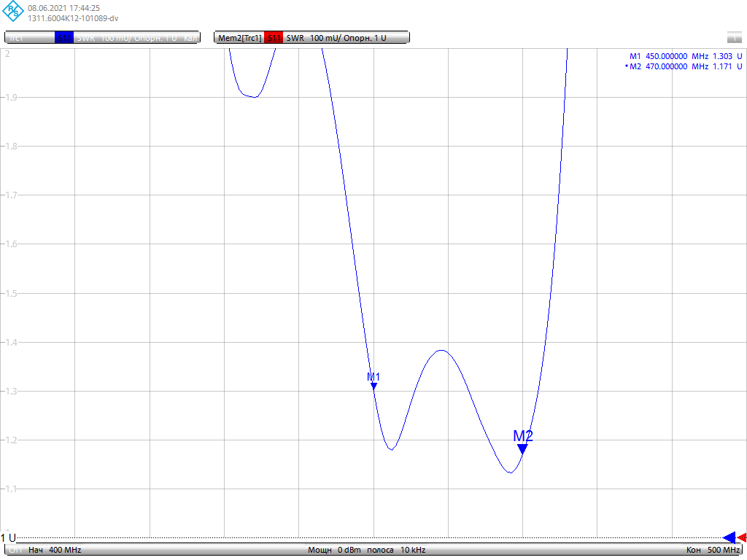Click the blue S11 swatch of Trc1

[x=64, y=38]
